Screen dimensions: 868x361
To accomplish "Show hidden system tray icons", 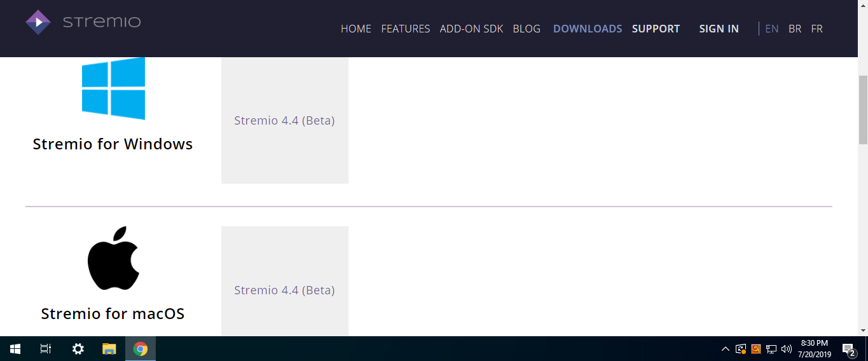I will (x=725, y=349).
